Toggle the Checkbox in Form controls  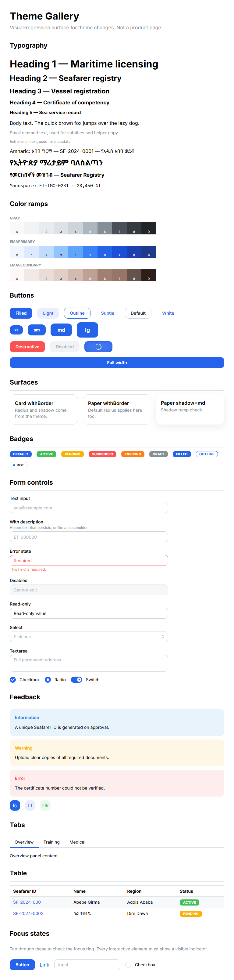[13, 679]
